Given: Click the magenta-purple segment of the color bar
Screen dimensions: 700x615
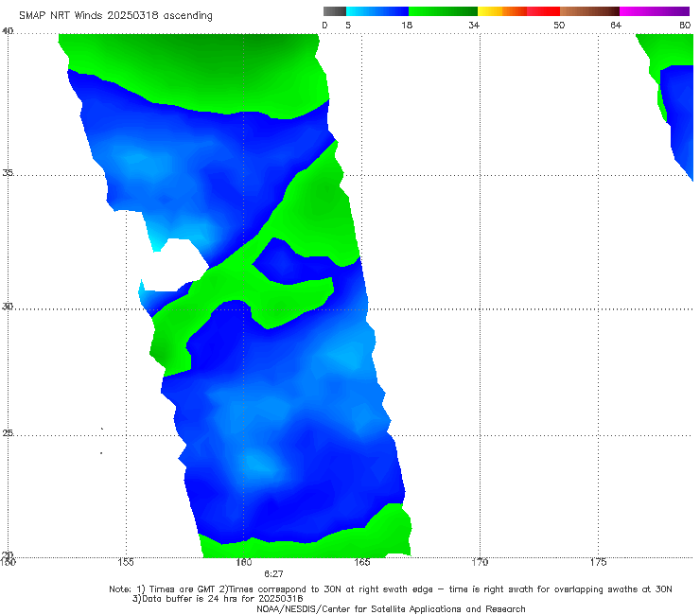Looking at the screenshot, I should pos(655,11).
